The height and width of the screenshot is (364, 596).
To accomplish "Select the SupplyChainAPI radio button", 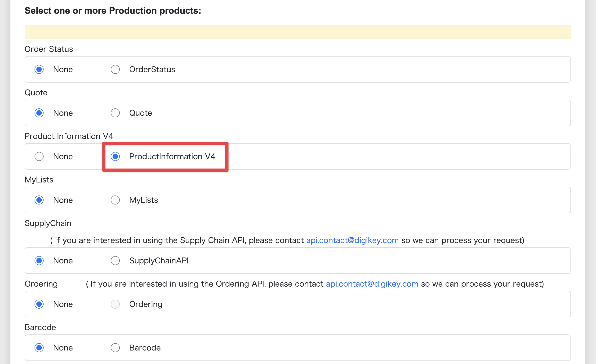I will click(115, 261).
